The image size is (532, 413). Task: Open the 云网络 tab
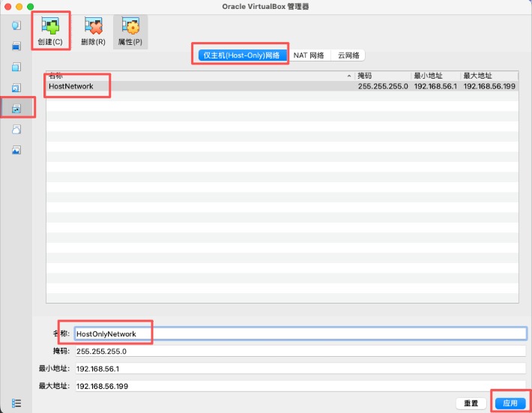tap(348, 55)
